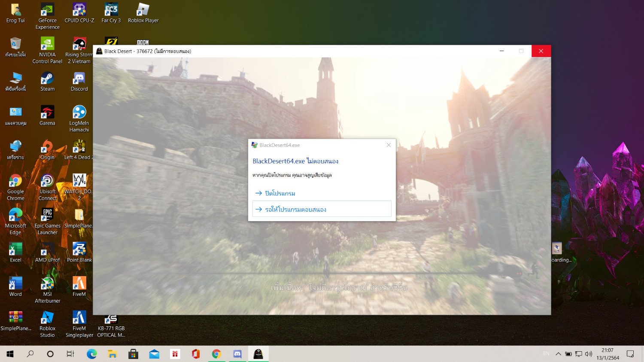644x362 pixels.
Task: Open LogMeIn Hamachi desktop shortcut
Action: [79, 119]
